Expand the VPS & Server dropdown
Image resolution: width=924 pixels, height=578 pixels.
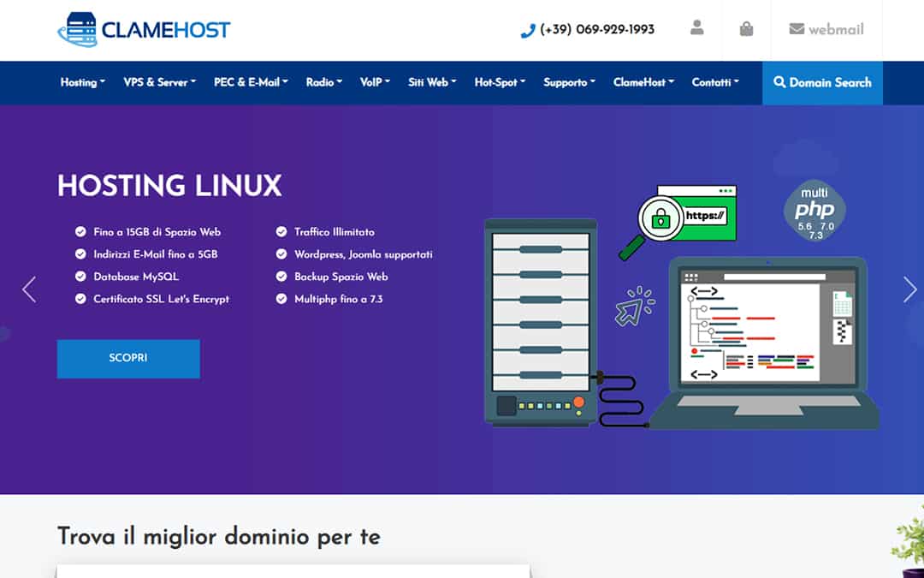pyautogui.click(x=159, y=83)
